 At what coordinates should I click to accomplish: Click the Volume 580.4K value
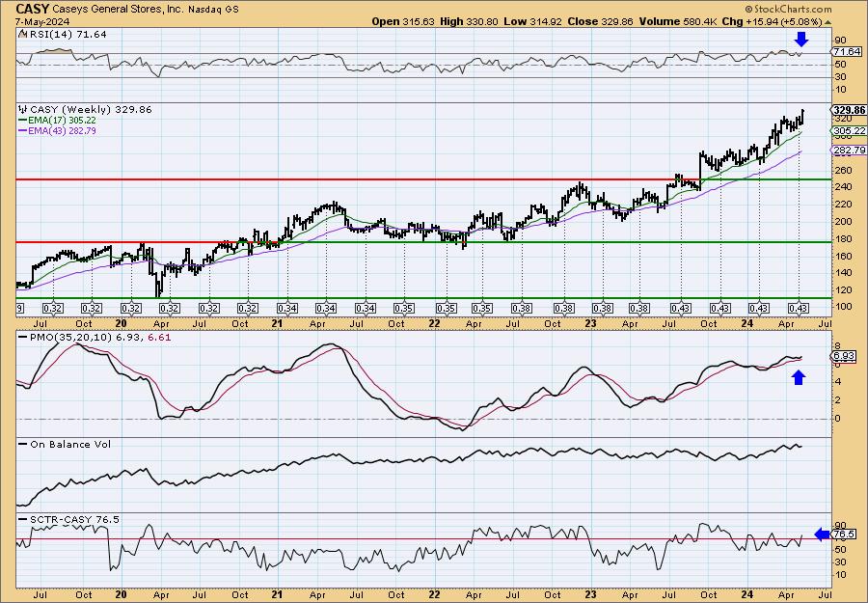tap(678, 21)
